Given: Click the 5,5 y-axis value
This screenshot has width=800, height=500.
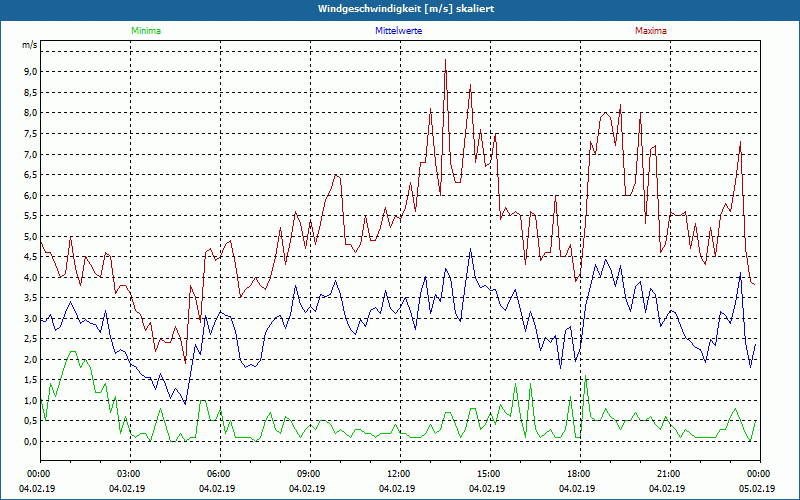Looking at the screenshot, I should tap(31, 216).
